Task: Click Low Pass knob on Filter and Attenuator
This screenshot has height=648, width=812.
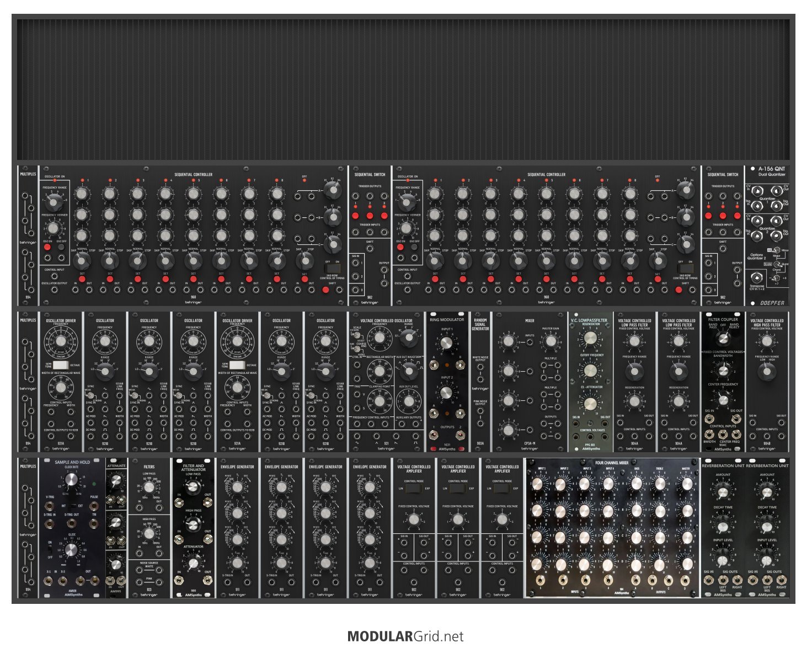Action: (193, 488)
